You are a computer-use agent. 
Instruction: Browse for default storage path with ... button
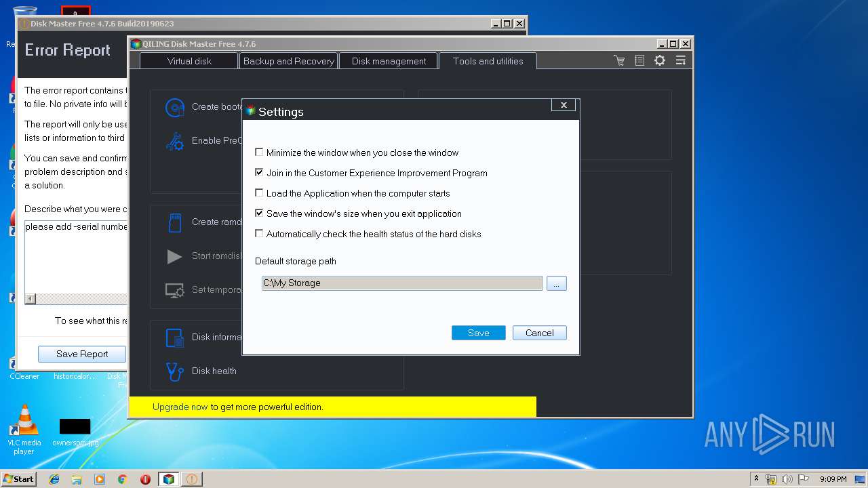click(x=556, y=283)
